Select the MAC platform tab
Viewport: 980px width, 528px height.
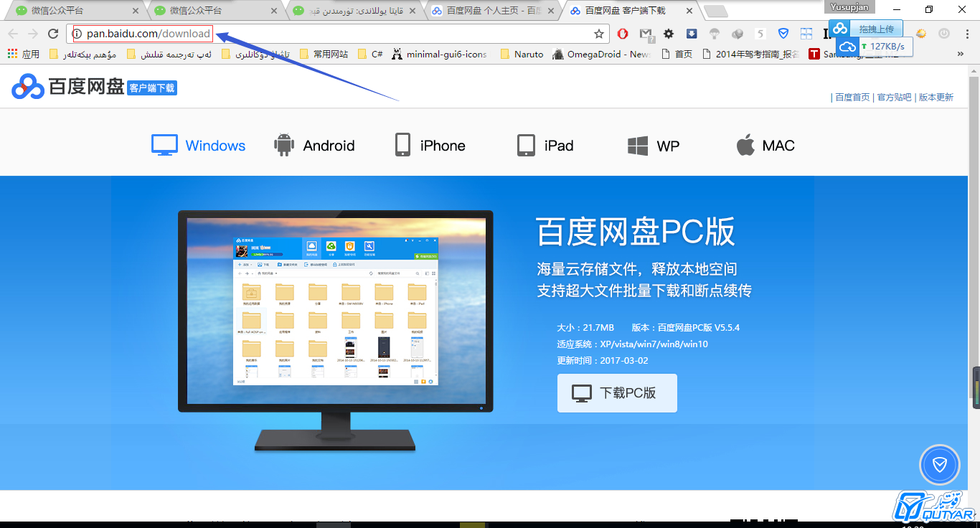coord(765,146)
